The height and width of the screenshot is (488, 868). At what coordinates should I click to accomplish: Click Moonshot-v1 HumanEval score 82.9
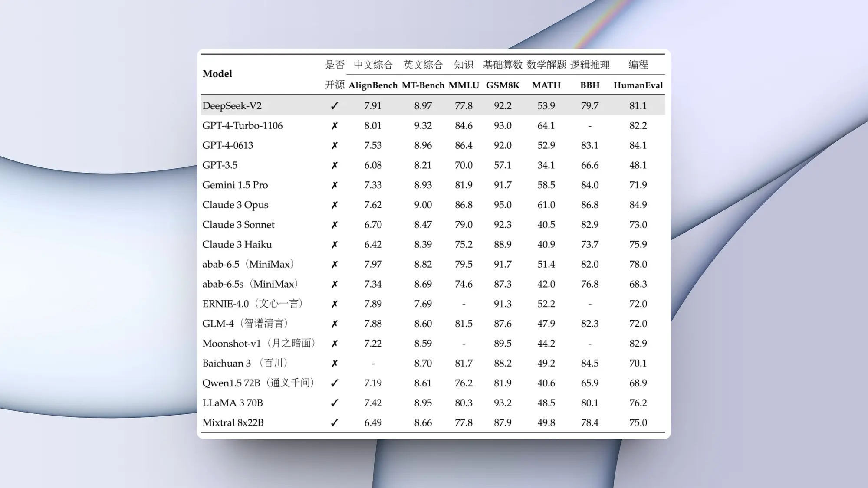point(638,344)
